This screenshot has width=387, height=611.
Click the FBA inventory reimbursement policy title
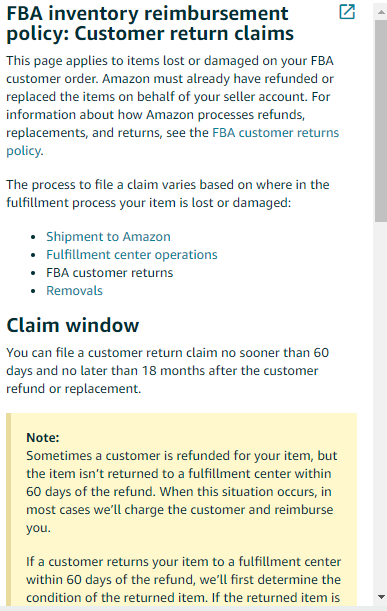coord(150,23)
